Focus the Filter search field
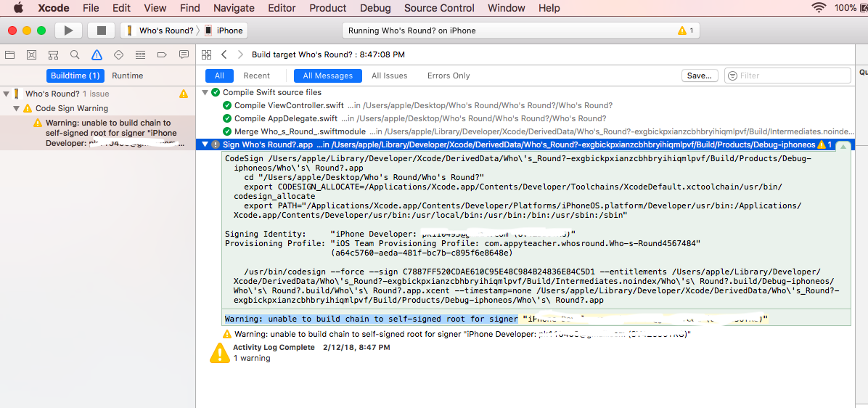The height and width of the screenshot is (408, 868). pyautogui.click(x=787, y=76)
